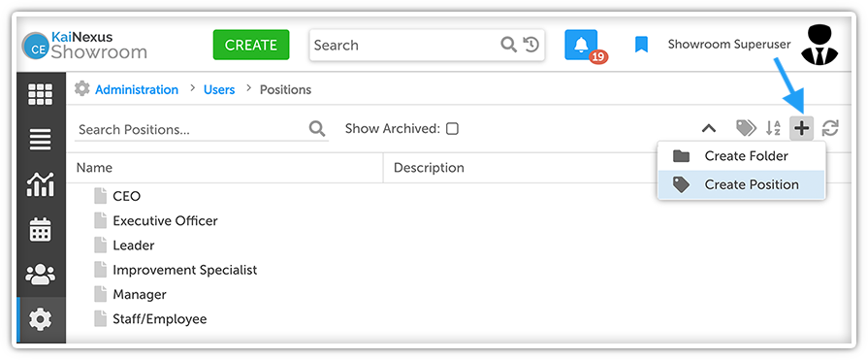Select Create Folder from the menu
Viewport: 868px width, 360px height.
tap(741, 156)
